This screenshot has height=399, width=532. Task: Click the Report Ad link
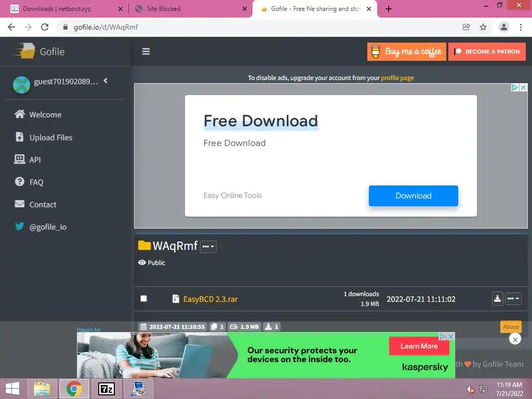pyautogui.click(x=88, y=329)
